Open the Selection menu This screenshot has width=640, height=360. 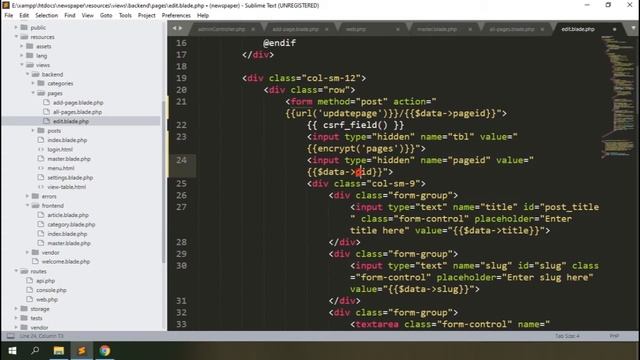coord(46,16)
